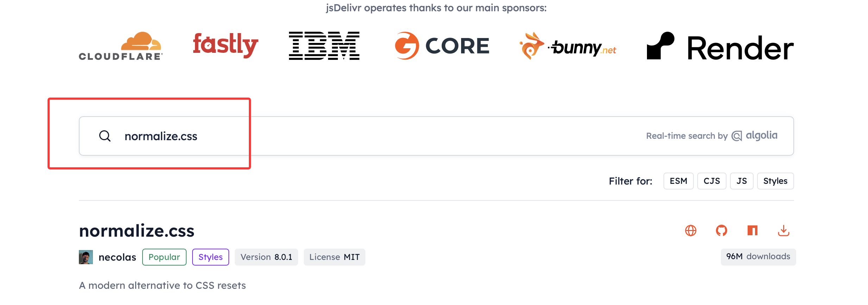Open the Fastly sponsor logo
The image size is (868, 305).
225,45
